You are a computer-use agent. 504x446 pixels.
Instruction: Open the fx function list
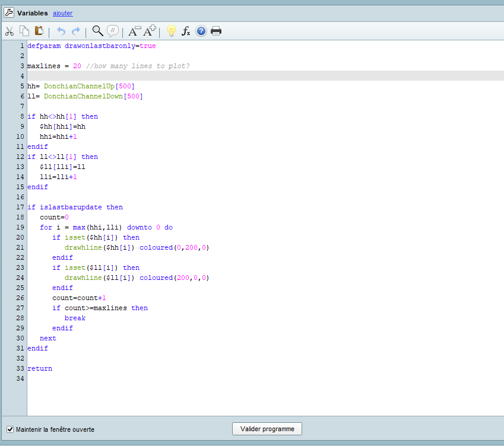186,31
